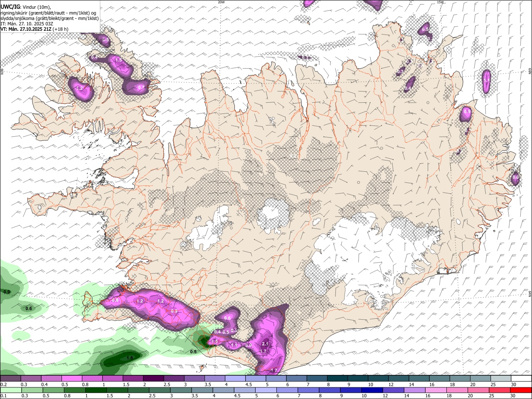Select the darkest green 1 swatch in lower legend
532x399 pixels.
coord(96,390)
